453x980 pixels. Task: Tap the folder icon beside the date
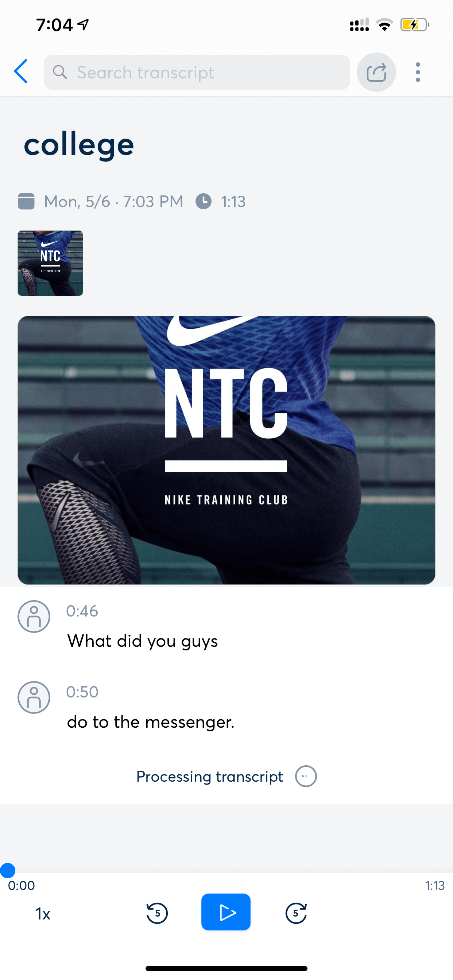[26, 201]
